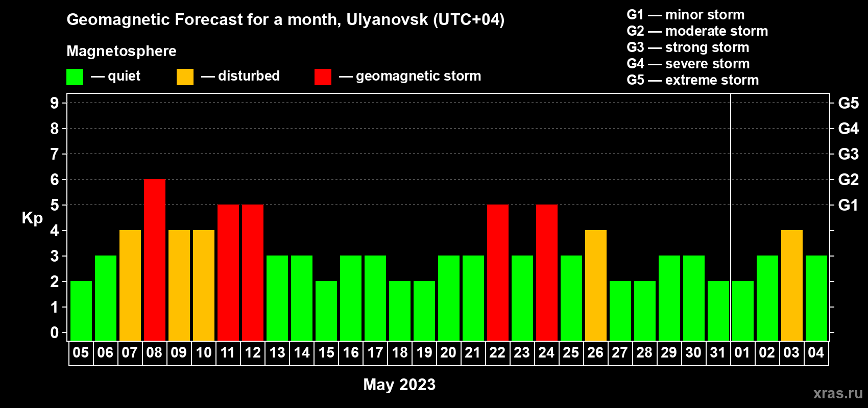
Task: Click the green bar for May 29
Action: coord(669,298)
